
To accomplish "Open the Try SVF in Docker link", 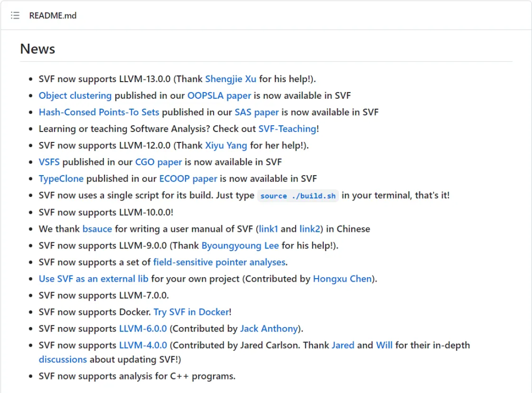I will (191, 312).
